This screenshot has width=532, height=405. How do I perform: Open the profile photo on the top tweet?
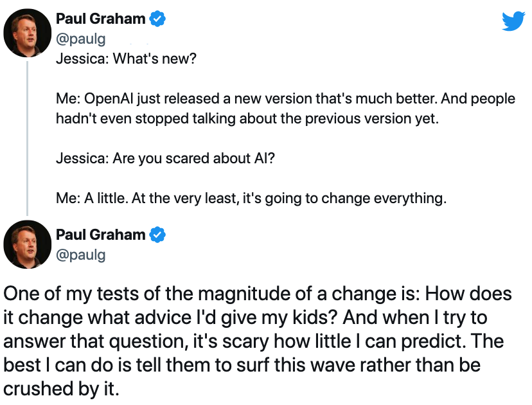click(28, 33)
